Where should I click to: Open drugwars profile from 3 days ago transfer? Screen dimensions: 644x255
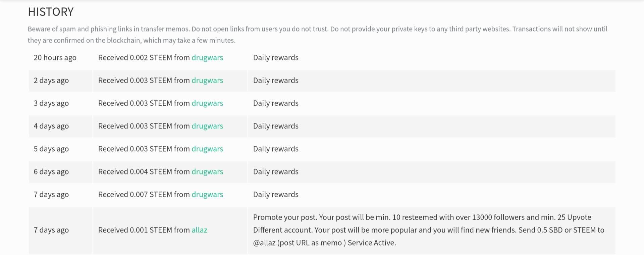207,103
